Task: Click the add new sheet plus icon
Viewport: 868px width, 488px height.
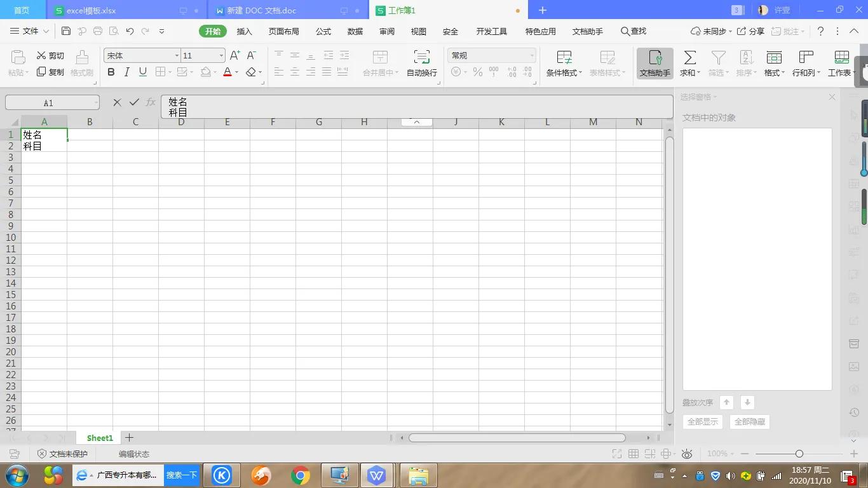Action: click(x=129, y=438)
